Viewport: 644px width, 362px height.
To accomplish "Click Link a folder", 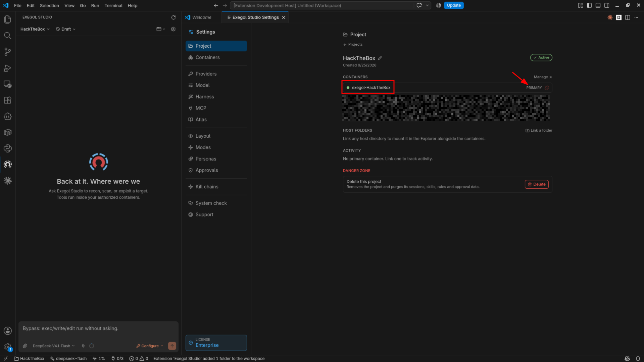I will pyautogui.click(x=539, y=131).
